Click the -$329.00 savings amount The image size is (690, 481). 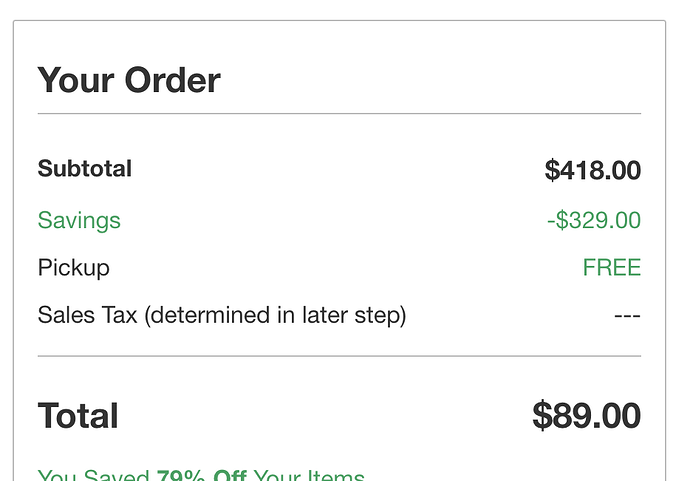(x=594, y=220)
